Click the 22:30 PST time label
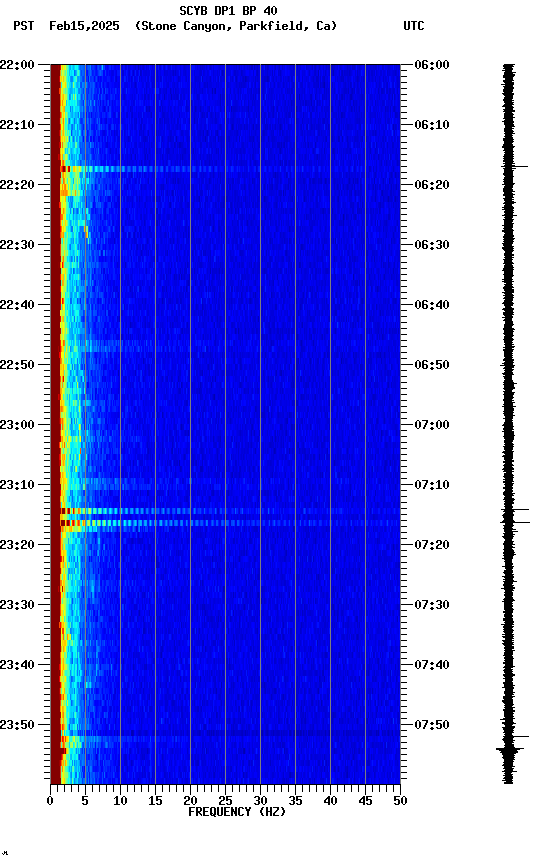Image resolution: width=552 pixels, height=864 pixels. [x=17, y=245]
